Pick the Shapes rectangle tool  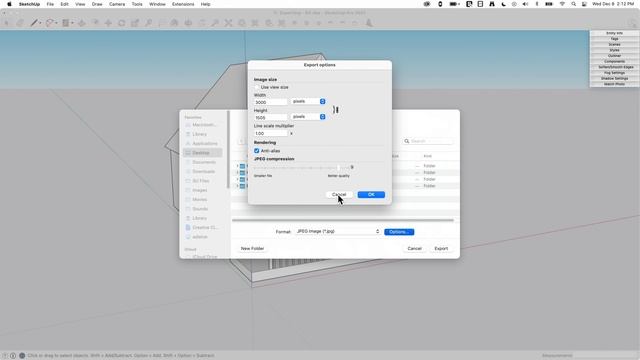65,23
